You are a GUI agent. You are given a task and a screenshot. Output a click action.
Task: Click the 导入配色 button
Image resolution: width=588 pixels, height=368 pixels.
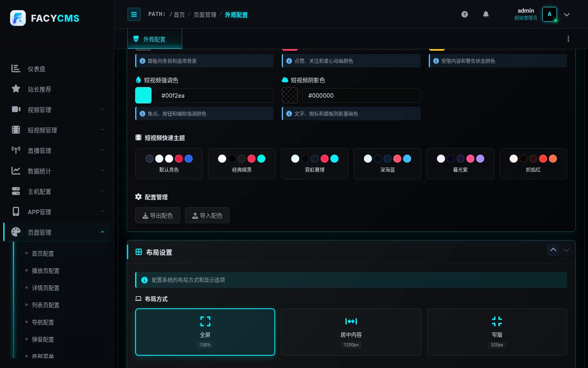207,215
